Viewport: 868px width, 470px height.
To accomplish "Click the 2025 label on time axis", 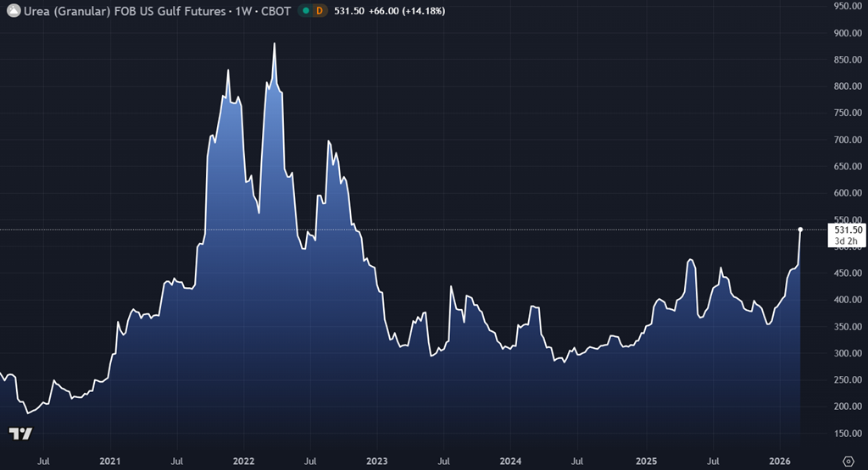I will coord(644,460).
